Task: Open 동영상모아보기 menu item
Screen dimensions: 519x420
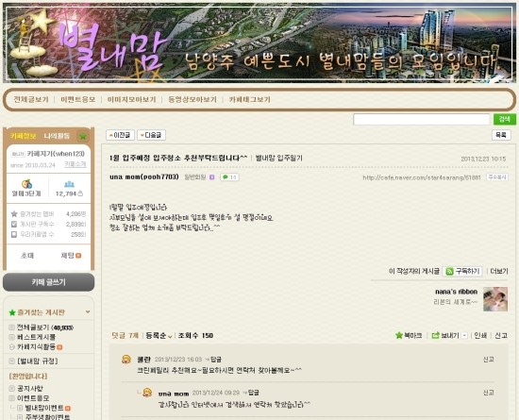Action: point(193,99)
